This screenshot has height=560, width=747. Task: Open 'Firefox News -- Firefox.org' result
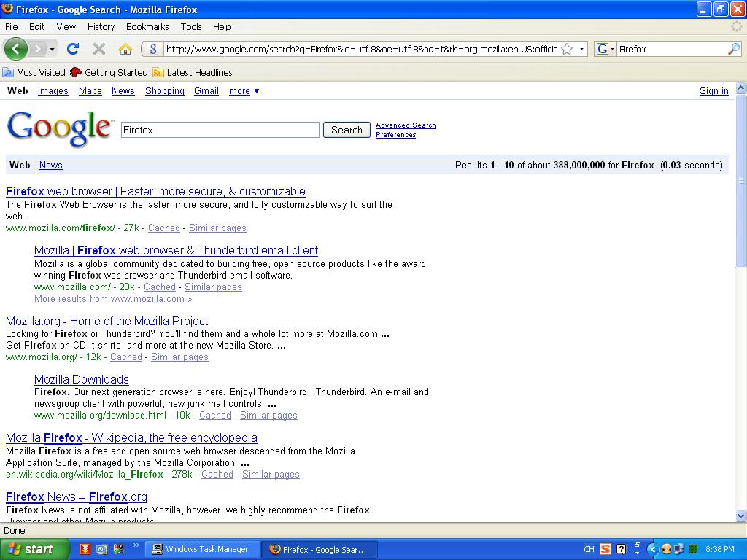tap(76, 497)
